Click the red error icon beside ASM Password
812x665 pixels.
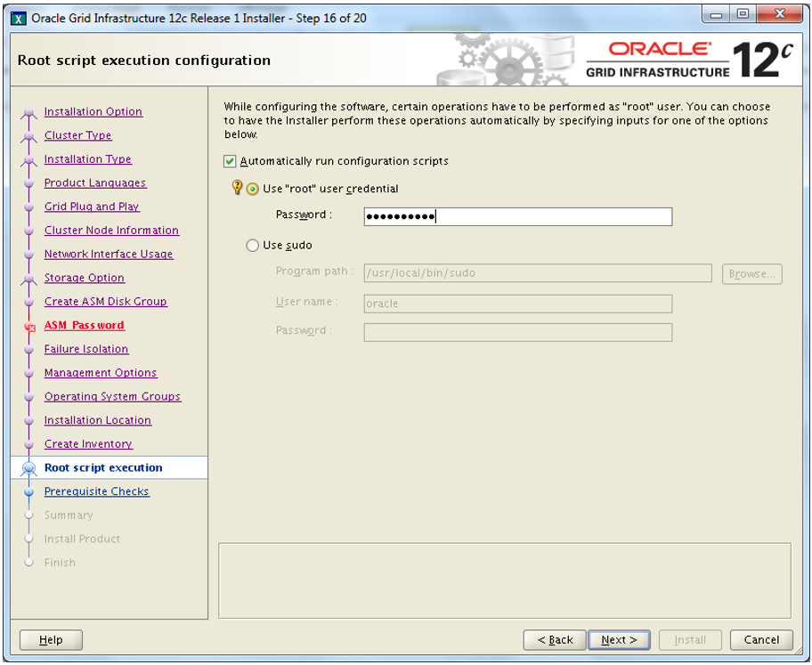coord(30,327)
